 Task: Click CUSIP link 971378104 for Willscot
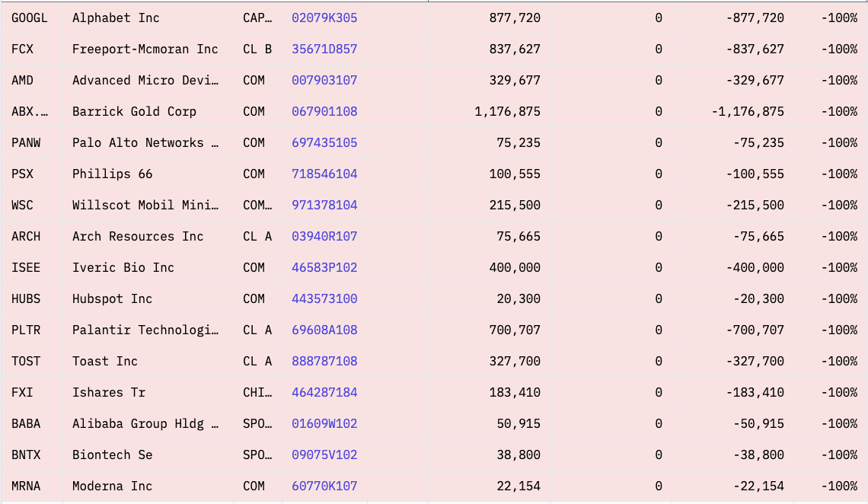(324, 205)
